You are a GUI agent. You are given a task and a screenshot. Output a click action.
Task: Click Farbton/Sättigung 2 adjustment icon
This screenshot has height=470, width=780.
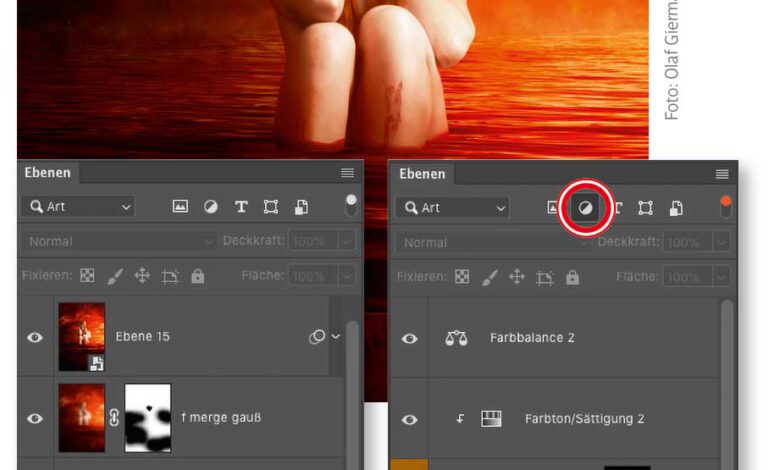pyautogui.click(x=491, y=419)
